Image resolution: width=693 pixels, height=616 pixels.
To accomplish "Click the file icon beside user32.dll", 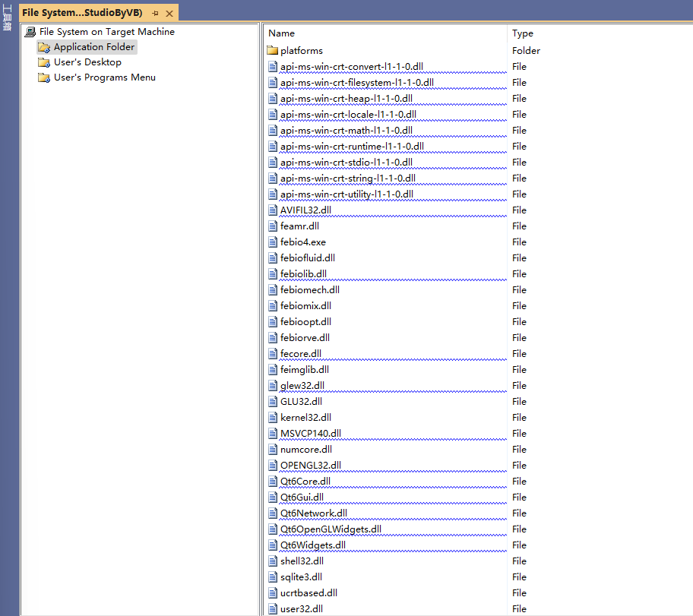I will pos(273,609).
